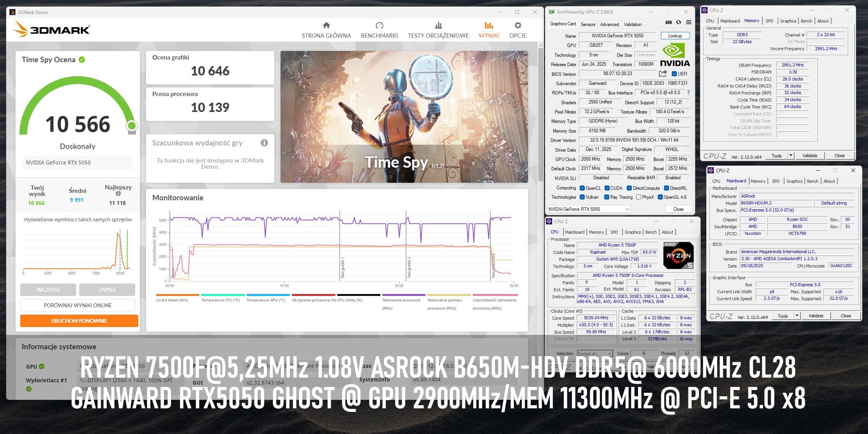Toggle the UEFI checkbox

(x=674, y=73)
